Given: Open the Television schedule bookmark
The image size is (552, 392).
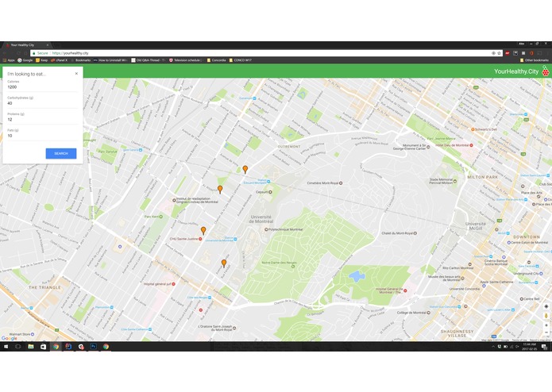Looking at the screenshot, I should [x=186, y=60].
